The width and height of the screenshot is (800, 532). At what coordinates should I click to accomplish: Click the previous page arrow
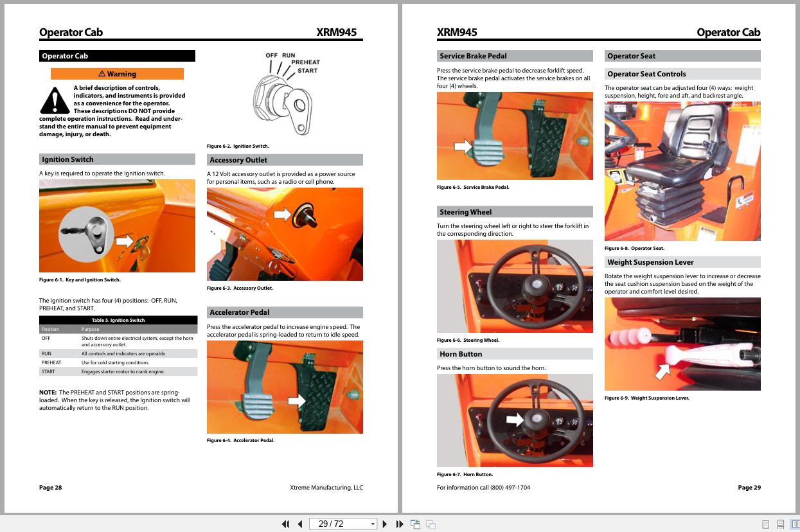299,524
